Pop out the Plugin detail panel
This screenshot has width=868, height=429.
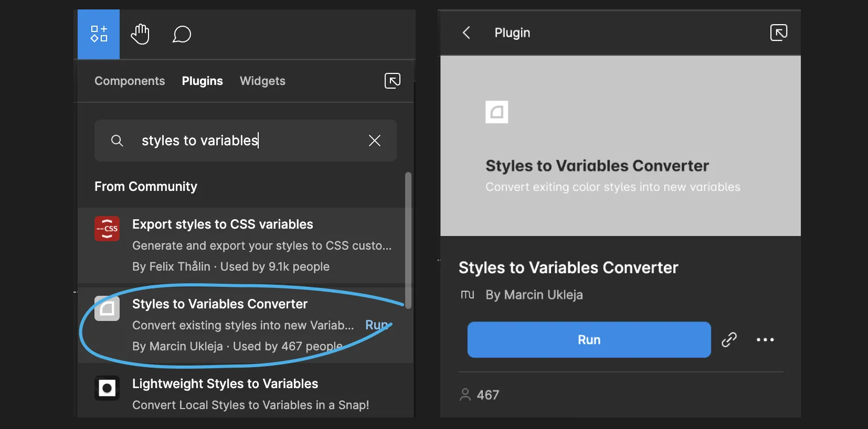pos(778,33)
